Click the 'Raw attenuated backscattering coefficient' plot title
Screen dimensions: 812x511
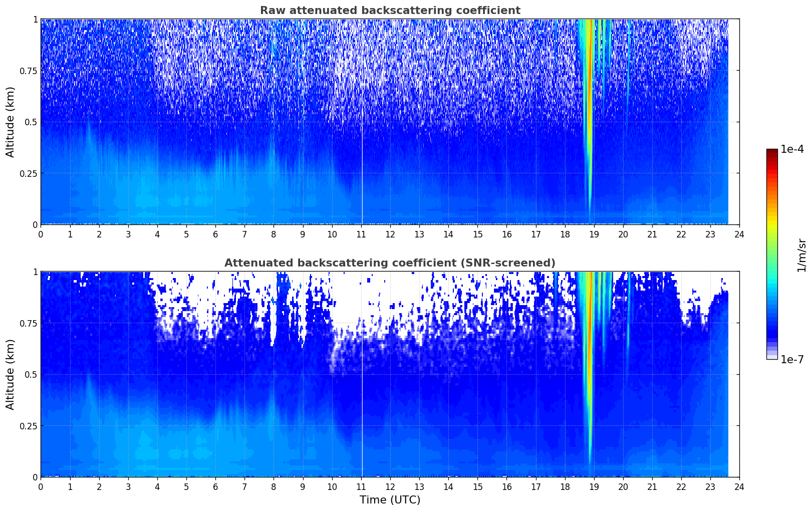tap(390, 11)
